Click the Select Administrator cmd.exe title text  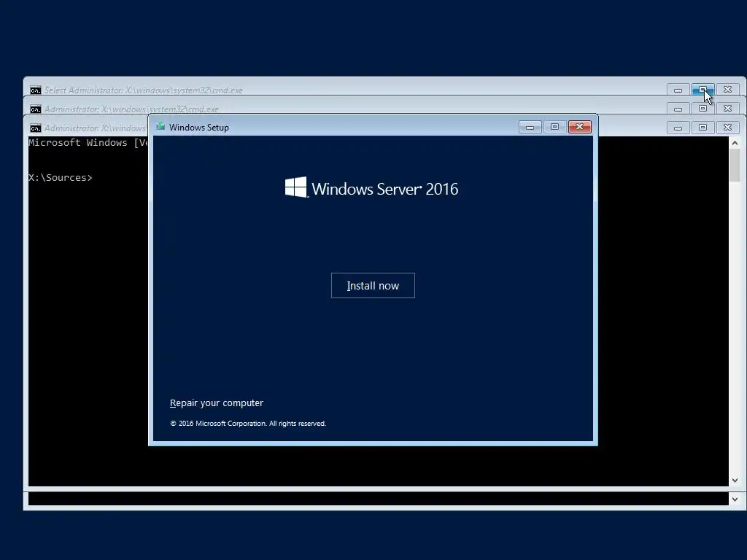click(x=144, y=90)
